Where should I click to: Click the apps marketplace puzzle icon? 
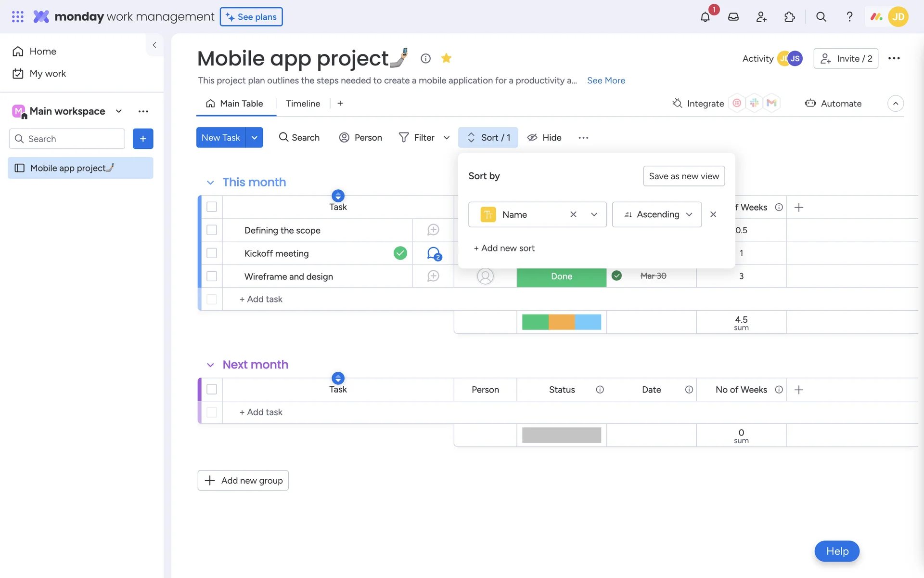[789, 17]
